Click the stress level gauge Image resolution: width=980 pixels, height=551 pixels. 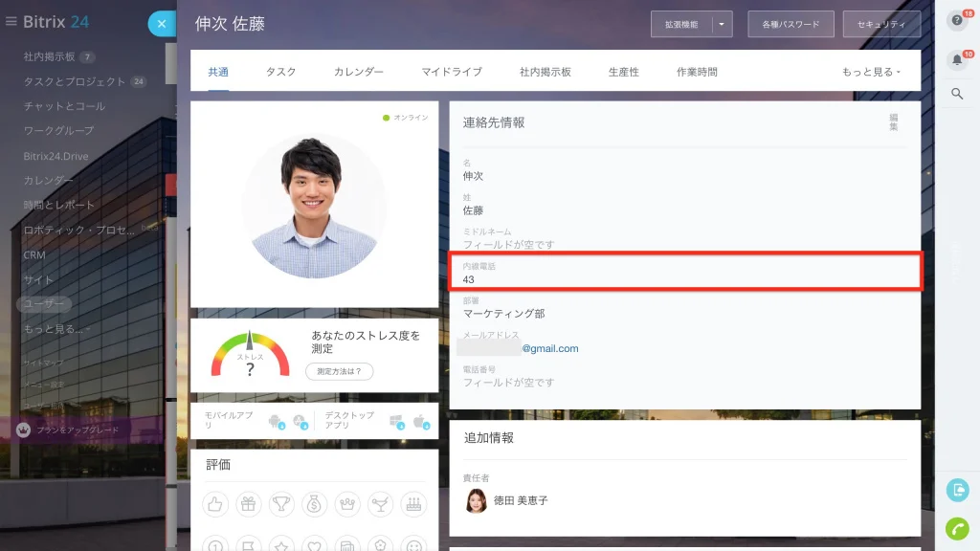250,354
